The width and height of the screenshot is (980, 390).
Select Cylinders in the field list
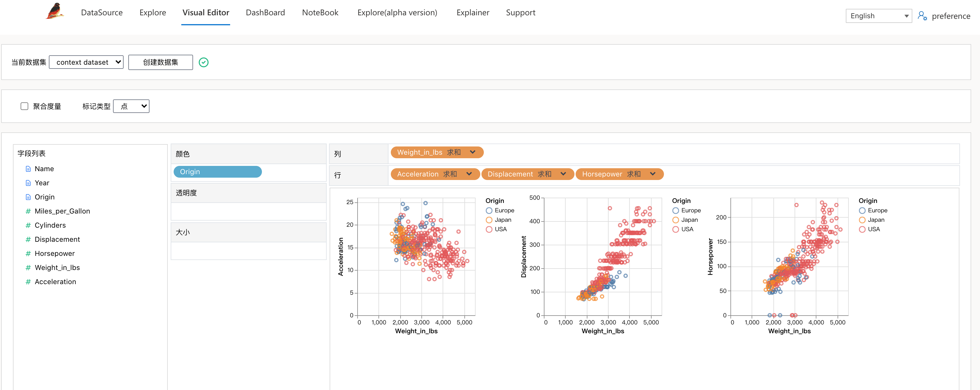tap(50, 225)
